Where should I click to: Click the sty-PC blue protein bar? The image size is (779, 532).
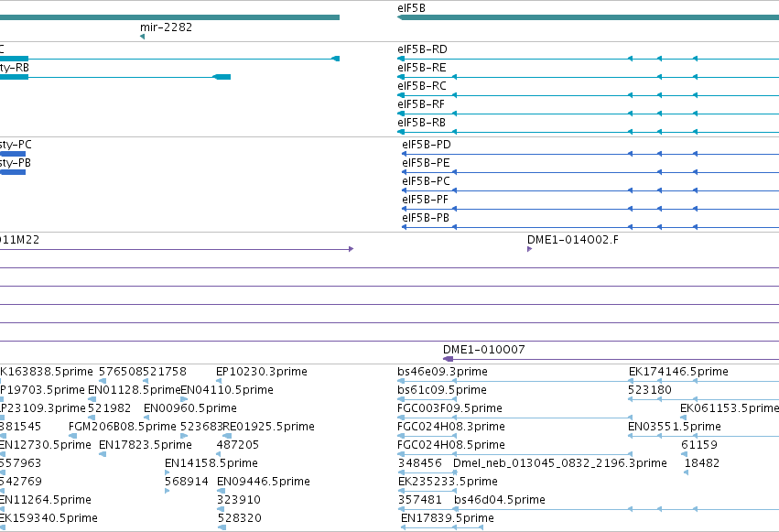pyautogui.click(x=13, y=154)
